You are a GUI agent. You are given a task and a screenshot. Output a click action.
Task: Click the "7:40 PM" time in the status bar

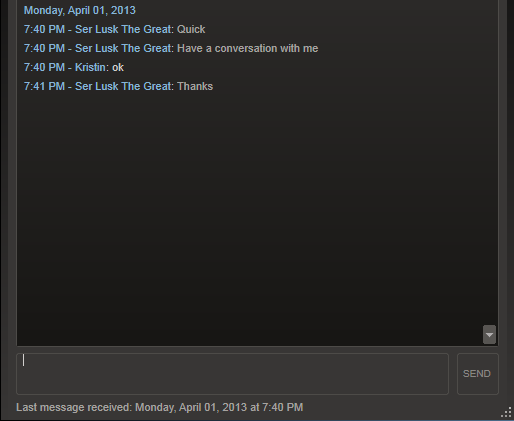coord(283,407)
